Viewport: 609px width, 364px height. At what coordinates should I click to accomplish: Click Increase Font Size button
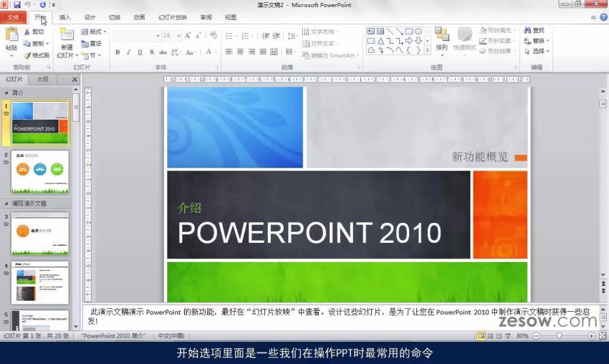(x=188, y=36)
